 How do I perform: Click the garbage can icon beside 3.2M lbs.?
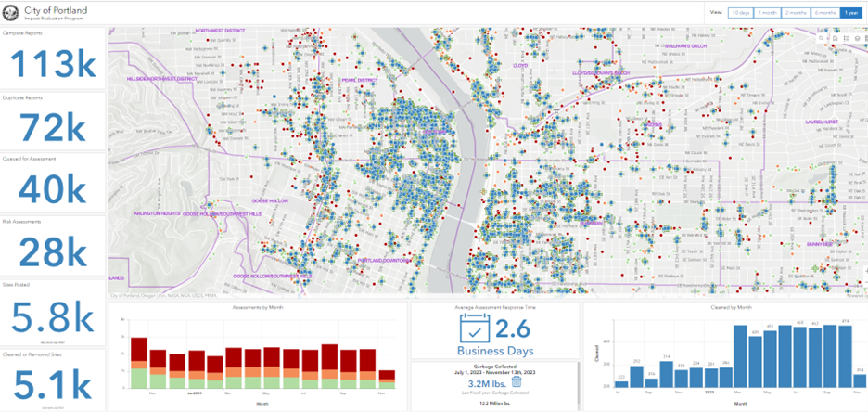517,381
